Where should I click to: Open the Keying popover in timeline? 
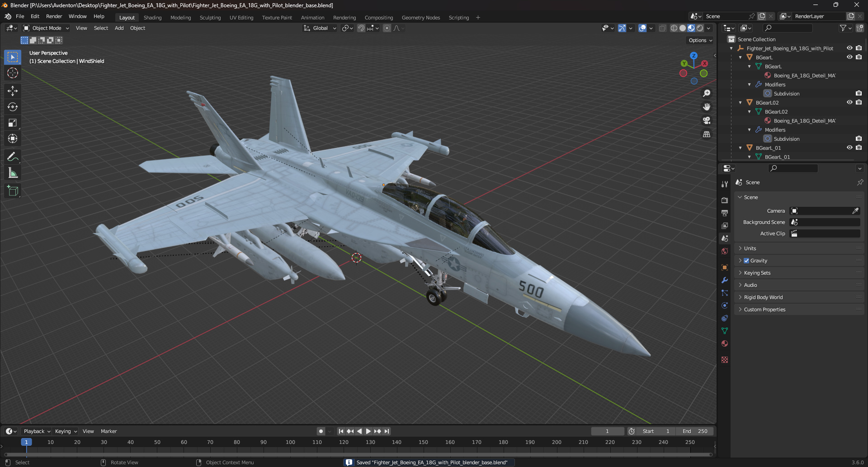coord(66,431)
